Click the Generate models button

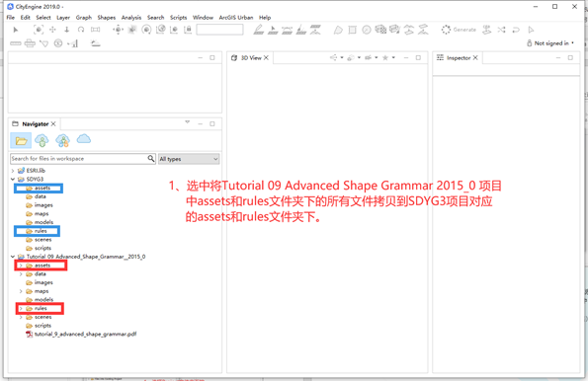click(x=459, y=30)
